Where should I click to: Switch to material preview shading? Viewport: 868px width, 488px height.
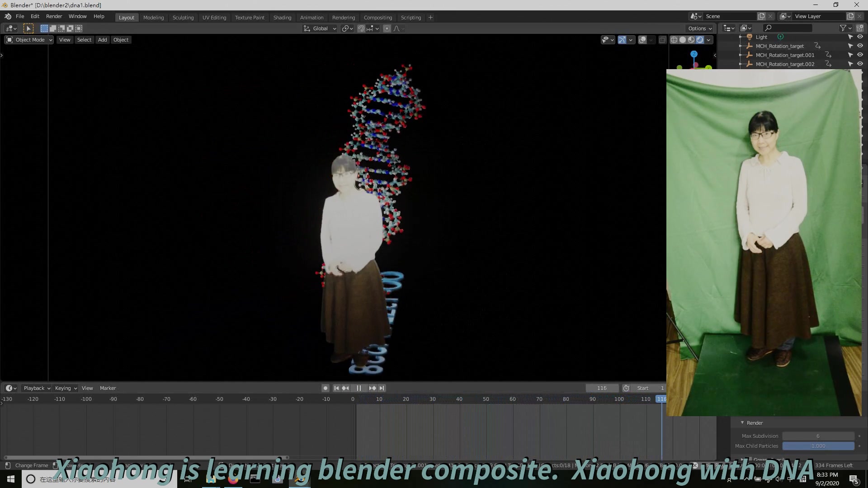[691, 40]
